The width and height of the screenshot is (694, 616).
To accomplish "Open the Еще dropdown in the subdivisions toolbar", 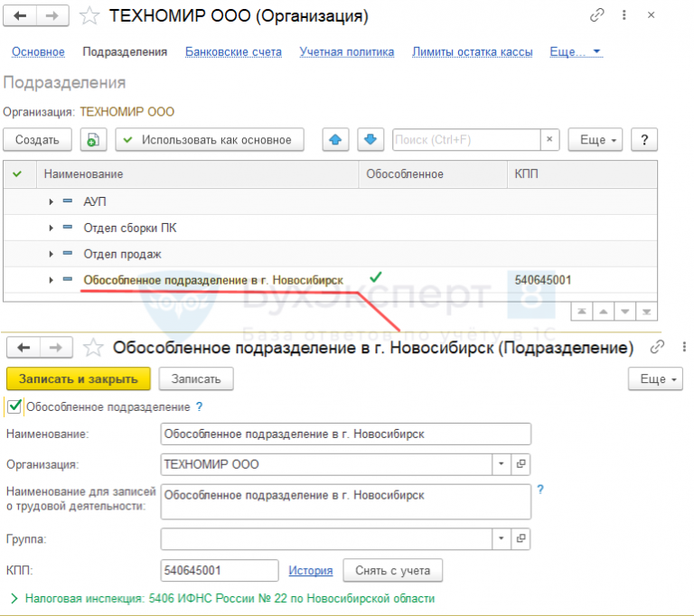I will [596, 140].
